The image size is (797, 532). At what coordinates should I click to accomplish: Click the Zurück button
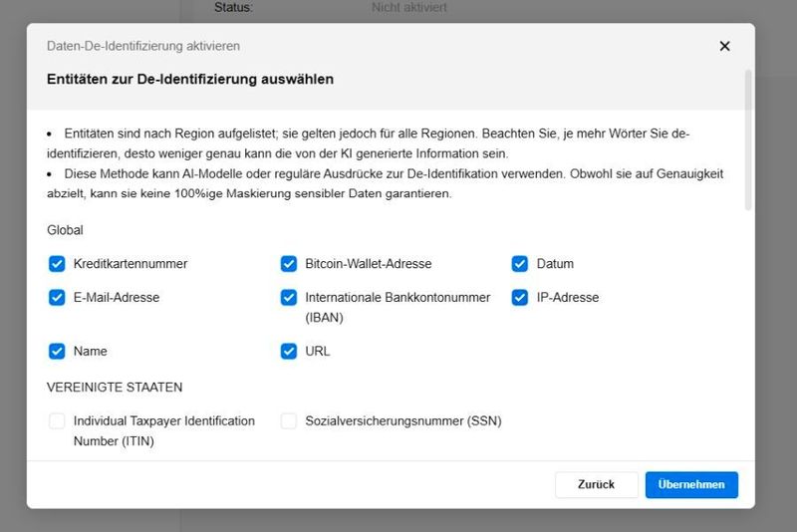(596, 485)
